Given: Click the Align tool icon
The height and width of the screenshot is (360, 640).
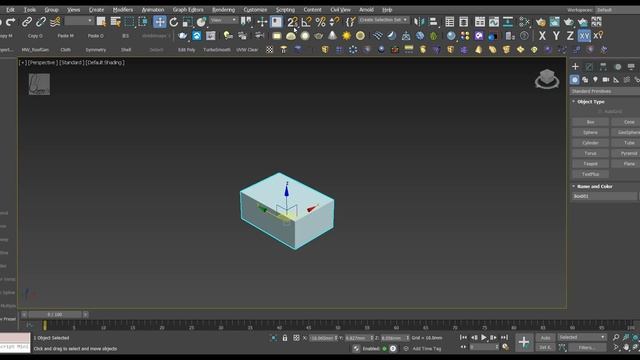Looking at the screenshot, I should [x=433, y=22].
